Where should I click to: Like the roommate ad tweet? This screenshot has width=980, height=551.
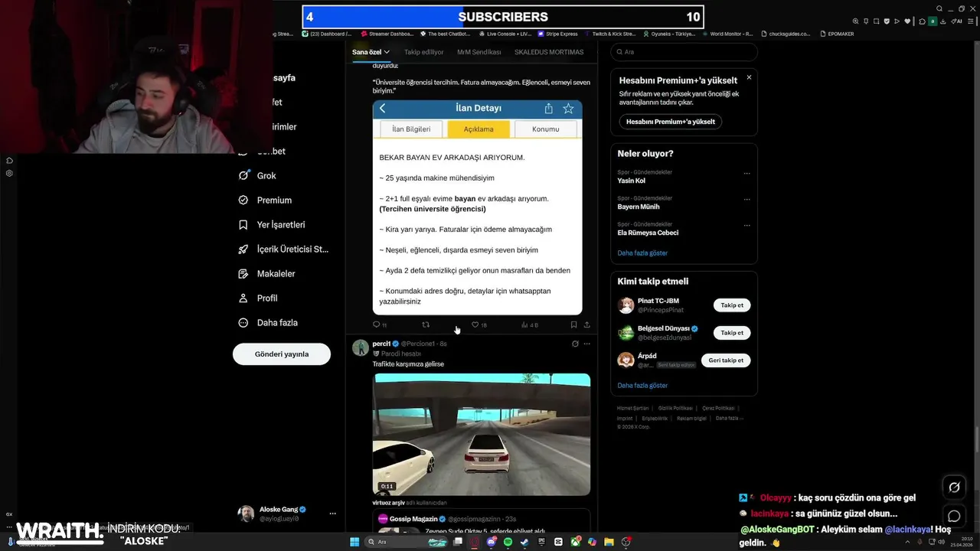479,324
